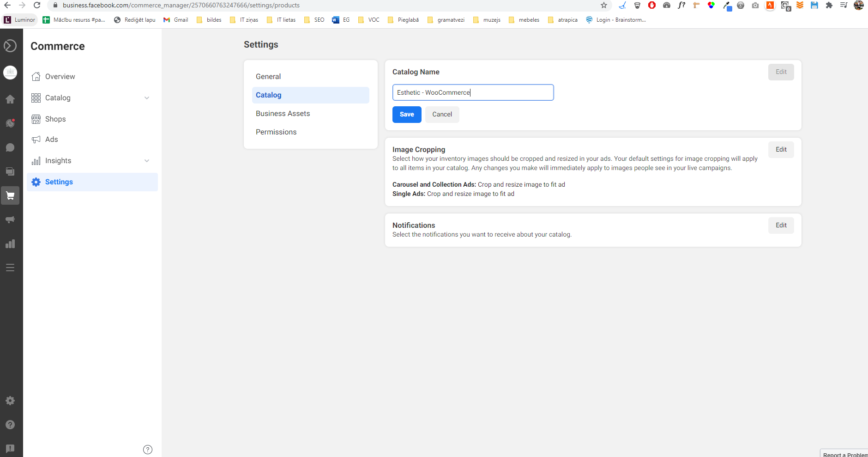Viewport: 868px width, 457px height.
Task: Select Settings in the Commerce menu
Action: point(92,182)
